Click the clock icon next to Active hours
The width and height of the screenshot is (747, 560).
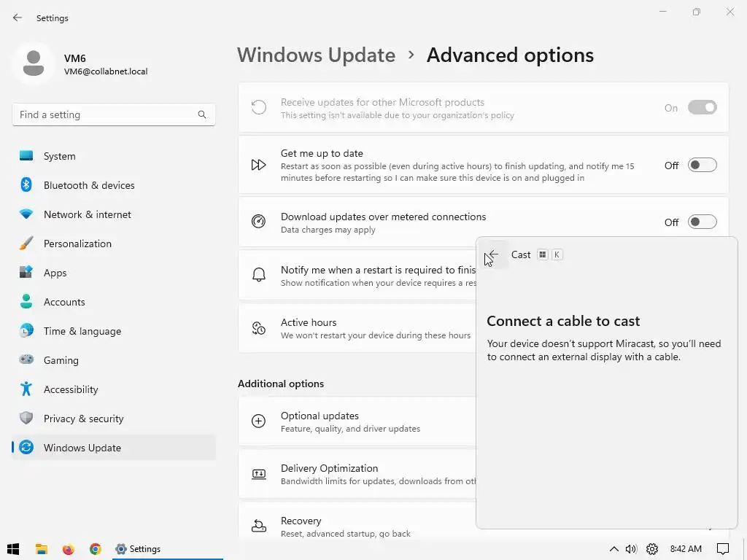pyautogui.click(x=258, y=327)
